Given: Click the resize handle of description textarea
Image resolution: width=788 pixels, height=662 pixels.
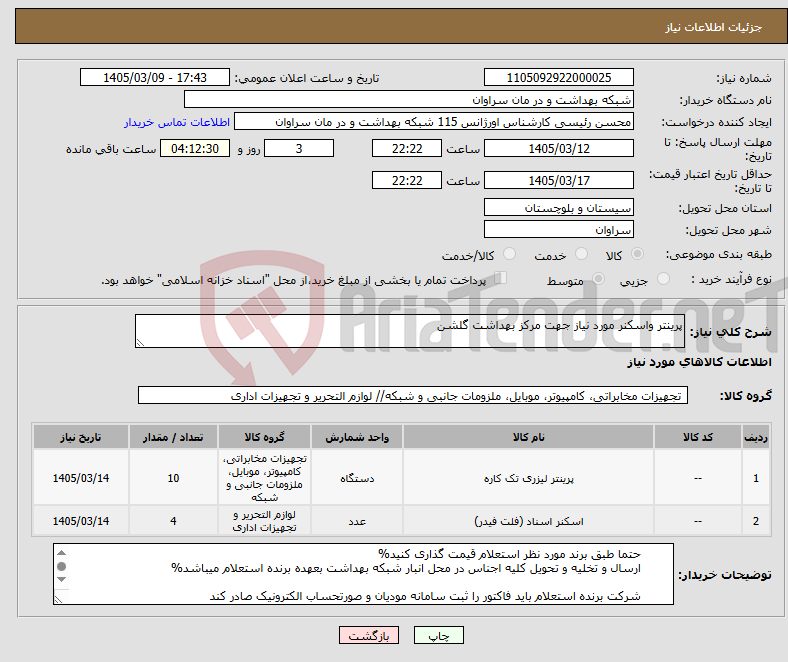Looking at the screenshot, I should pyautogui.click(x=140, y=343).
